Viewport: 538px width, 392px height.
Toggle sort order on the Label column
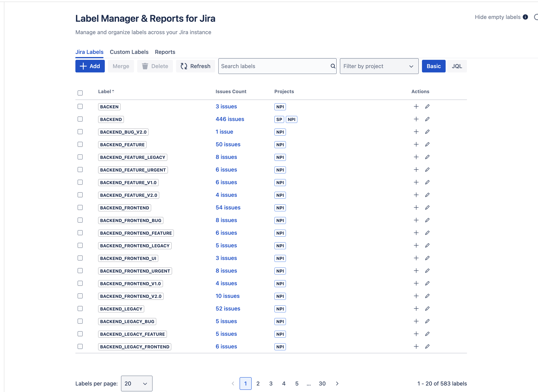pos(106,91)
